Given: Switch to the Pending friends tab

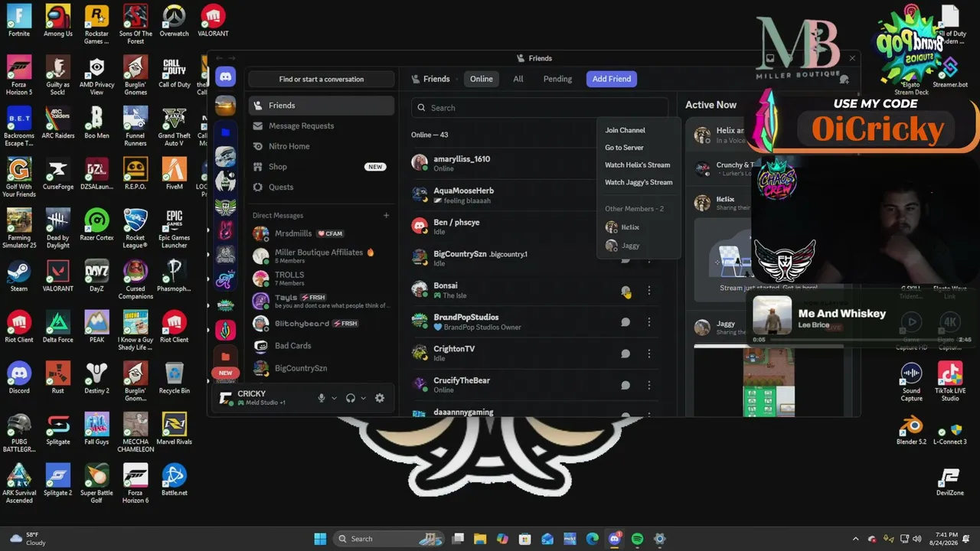Looking at the screenshot, I should coord(557,79).
